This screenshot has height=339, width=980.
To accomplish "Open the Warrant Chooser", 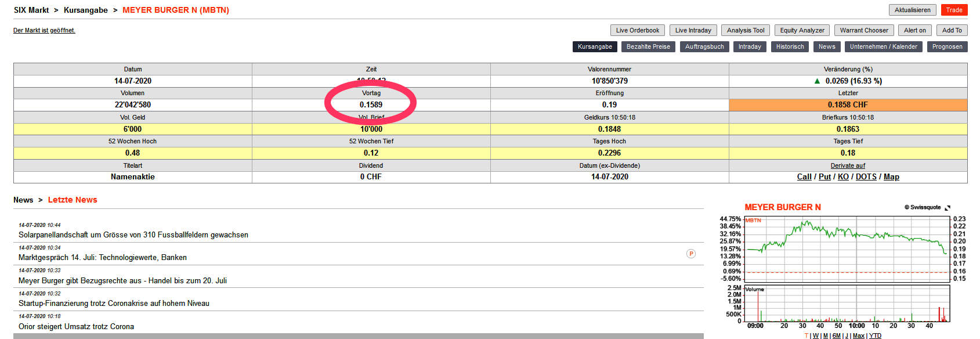I will click(x=864, y=30).
